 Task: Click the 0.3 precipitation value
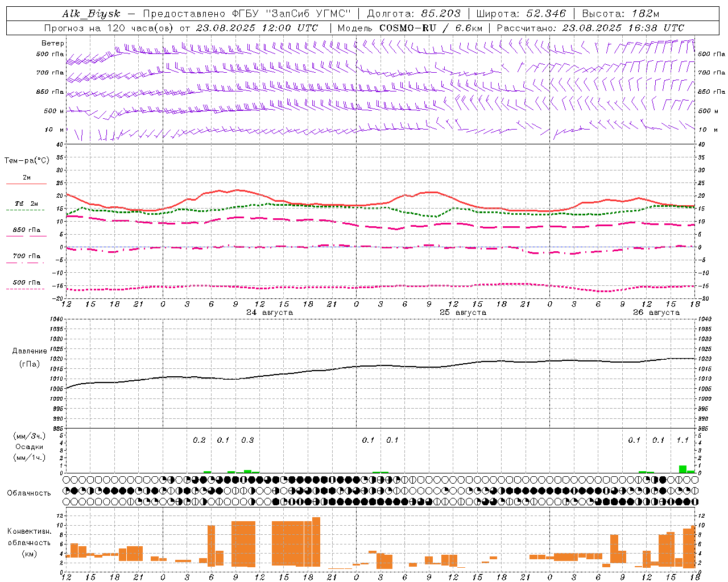(247, 440)
